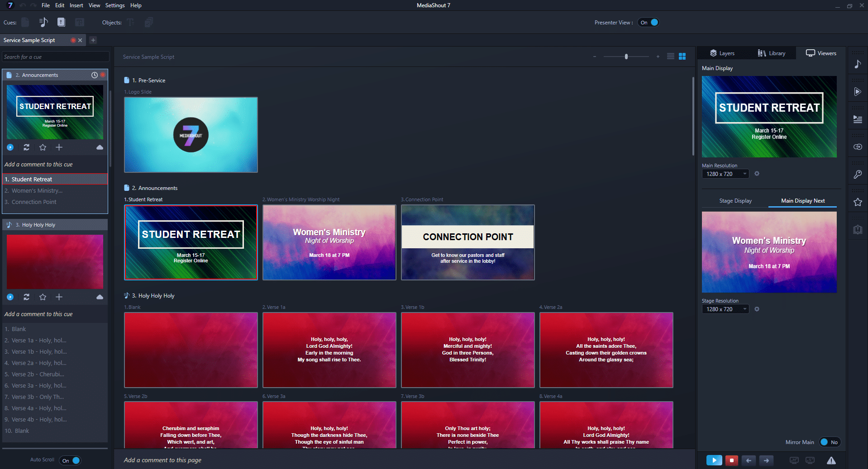868x469 pixels.
Task: Open Main Resolution settings gear
Action: pyautogui.click(x=757, y=174)
